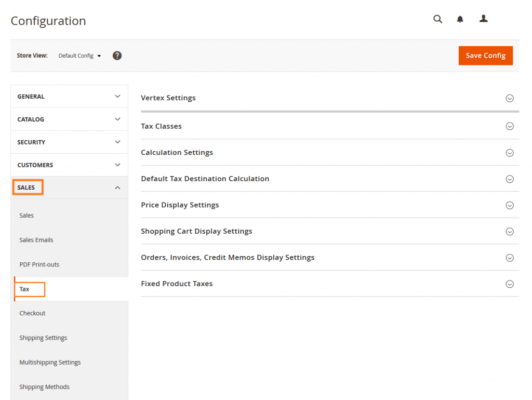Open the Sales submenu item
This screenshot has width=532, height=400.
click(x=26, y=216)
